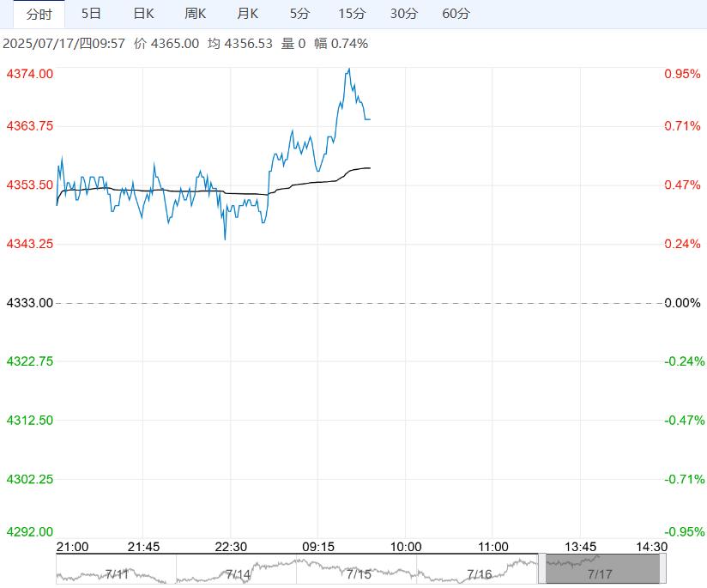The width and height of the screenshot is (707, 588).
Task: Click the 2025/07/17/四09:57 timestamp
Action: coord(64,44)
